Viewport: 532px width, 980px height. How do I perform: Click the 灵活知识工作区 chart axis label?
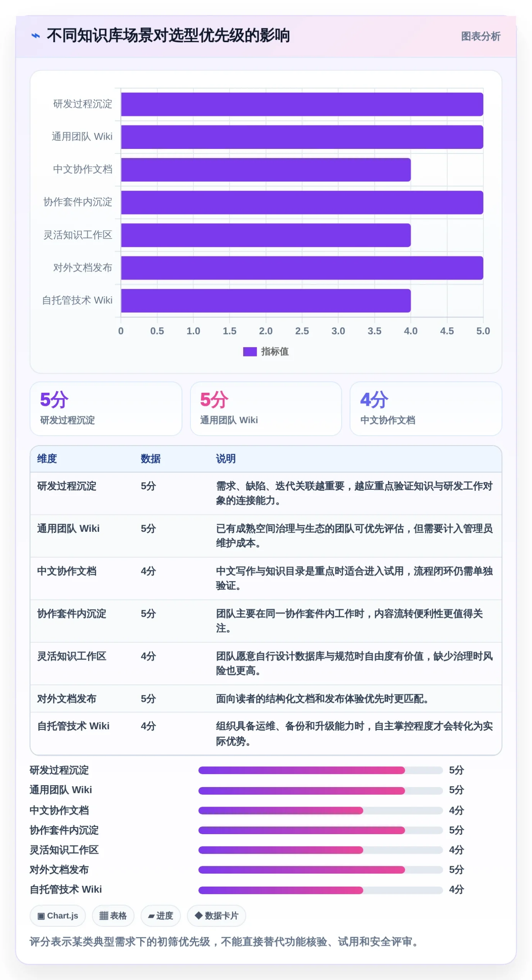point(78,235)
